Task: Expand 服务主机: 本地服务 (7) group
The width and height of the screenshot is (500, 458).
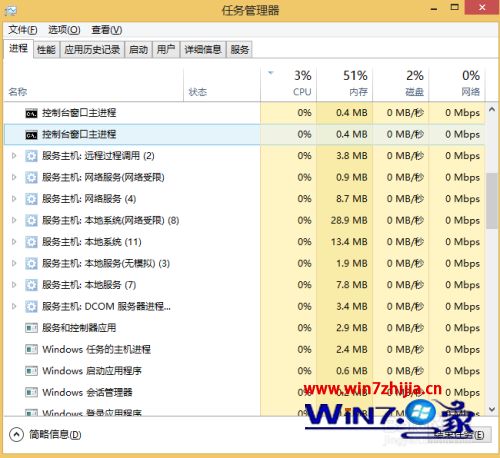Action: click(x=14, y=285)
